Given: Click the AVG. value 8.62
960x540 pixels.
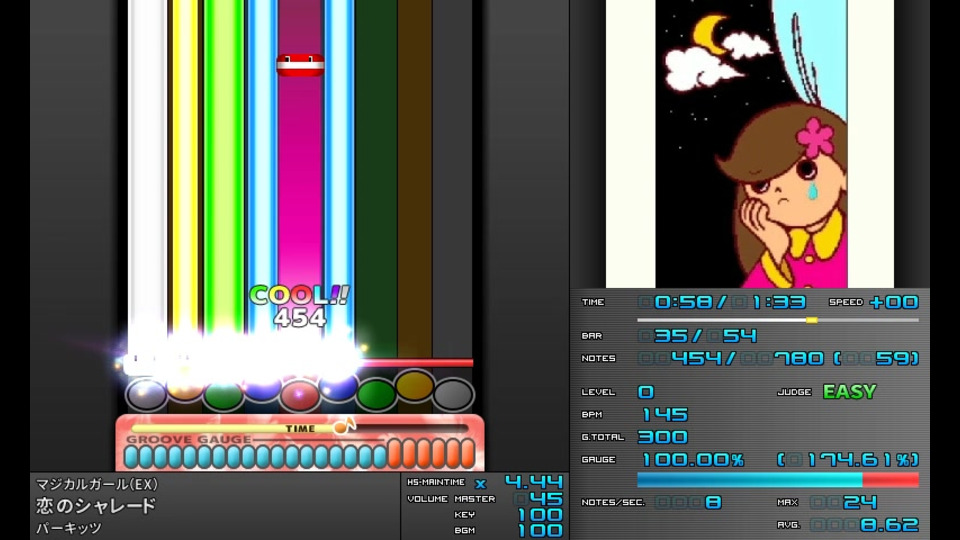Looking at the screenshot, I should coord(889,525).
